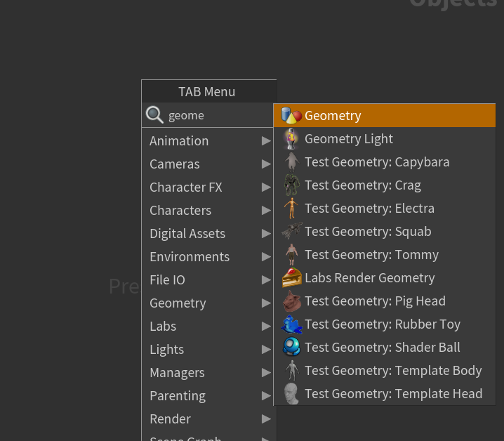Pick Test Geometry: Rubber Toy
The width and height of the screenshot is (504, 441).
point(385,324)
